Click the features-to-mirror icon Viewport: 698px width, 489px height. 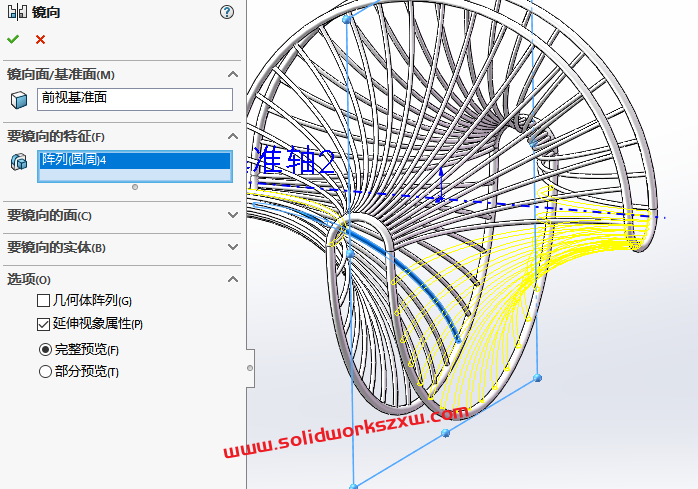19,162
